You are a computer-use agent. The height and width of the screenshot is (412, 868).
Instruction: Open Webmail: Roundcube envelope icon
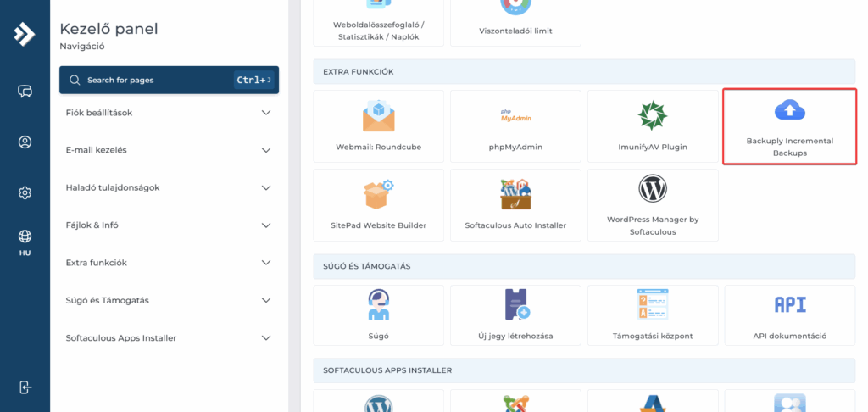coord(379,115)
